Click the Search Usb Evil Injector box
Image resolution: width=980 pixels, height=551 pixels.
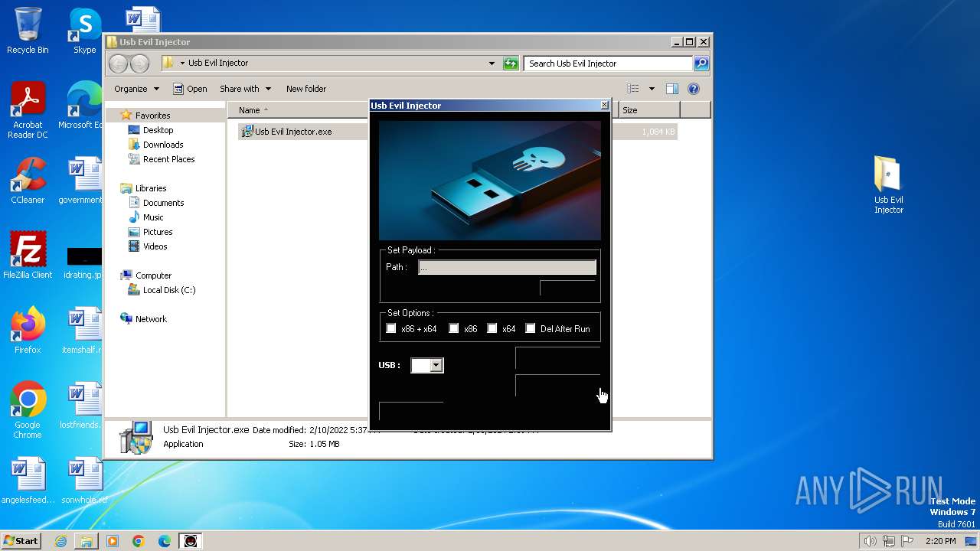[x=609, y=64]
